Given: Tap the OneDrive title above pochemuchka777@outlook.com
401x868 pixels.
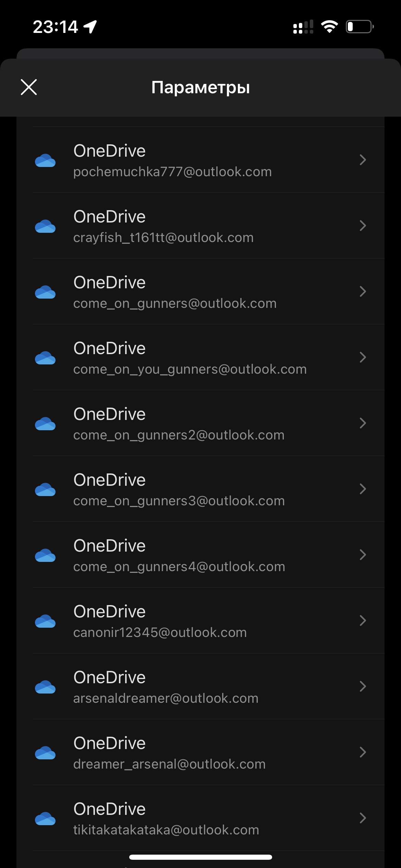Looking at the screenshot, I should click(x=110, y=151).
